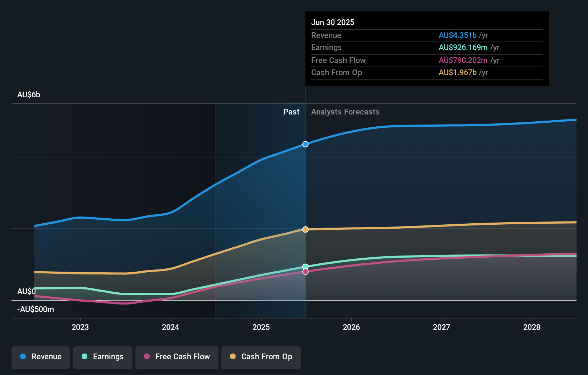Viewport: 588px width, 375px height.
Task: Click the teal Earnings legend dot
Action: click(83, 357)
